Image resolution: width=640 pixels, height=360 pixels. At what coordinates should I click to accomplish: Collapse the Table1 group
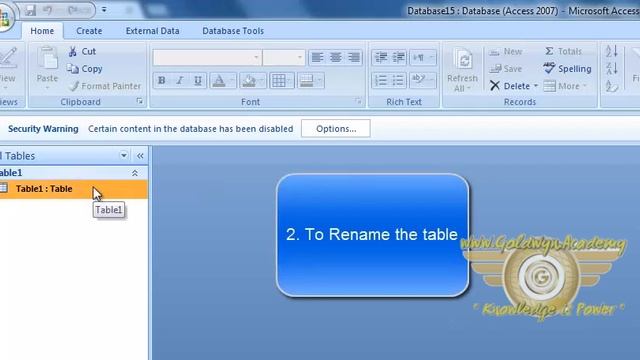tap(135, 173)
